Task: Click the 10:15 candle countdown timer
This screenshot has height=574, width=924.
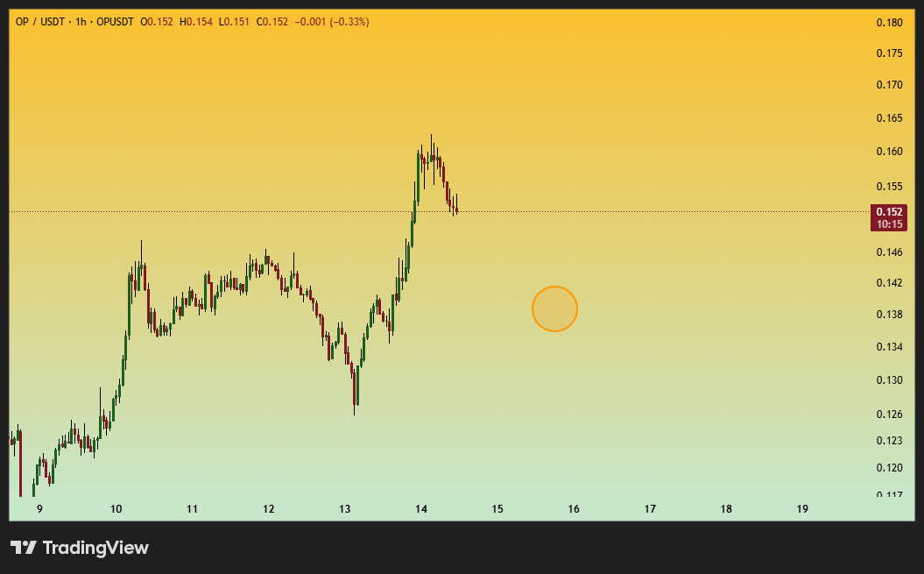Action: pos(889,224)
